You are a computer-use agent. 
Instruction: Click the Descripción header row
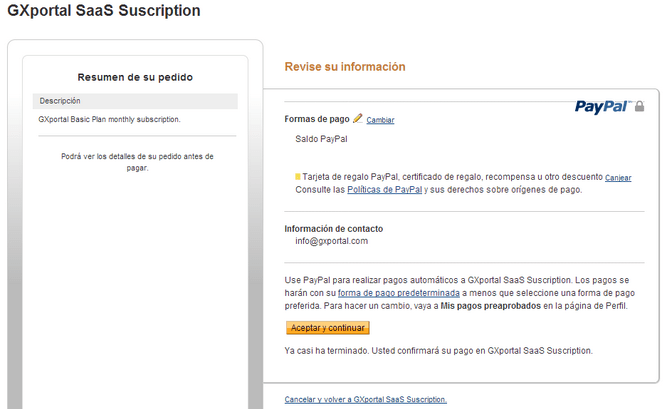[135, 101]
